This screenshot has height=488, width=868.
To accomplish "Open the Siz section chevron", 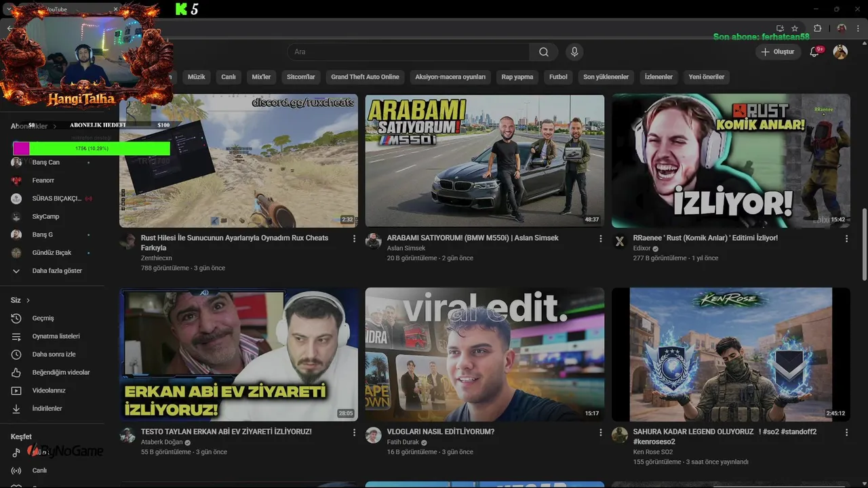I will [28, 300].
